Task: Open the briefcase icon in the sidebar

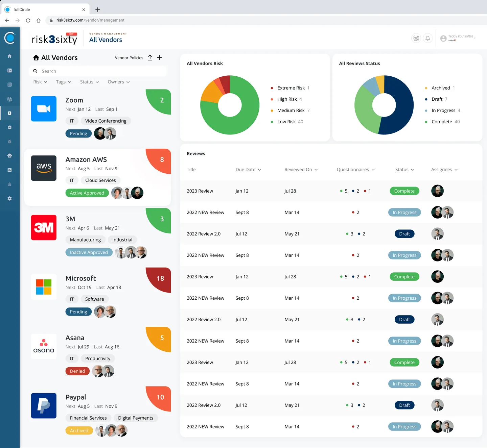Action: coord(9,127)
